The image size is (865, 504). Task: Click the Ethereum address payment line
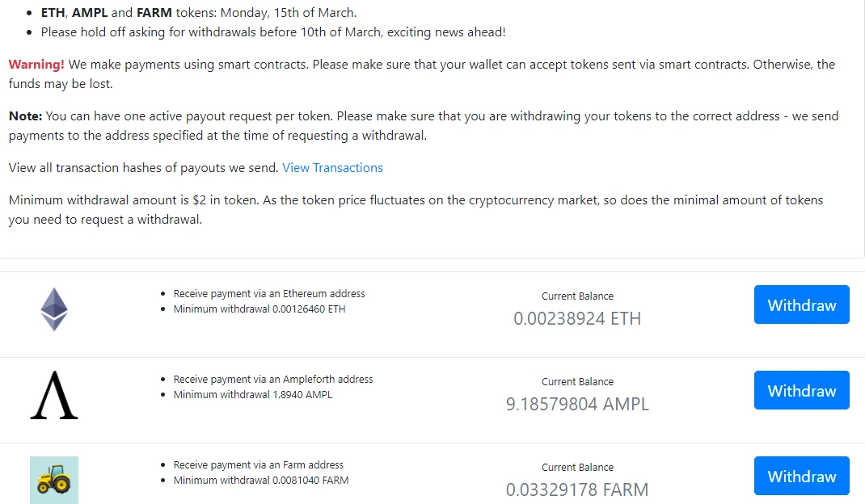click(269, 293)
